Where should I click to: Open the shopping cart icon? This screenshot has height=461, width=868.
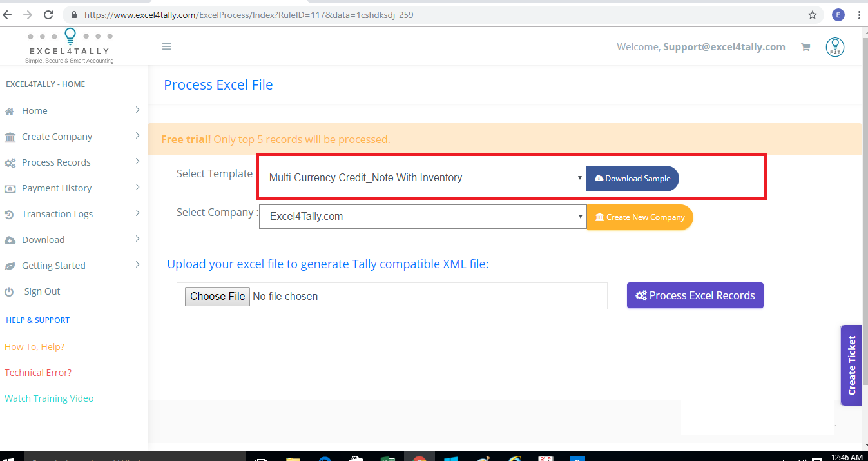[805, 47]
